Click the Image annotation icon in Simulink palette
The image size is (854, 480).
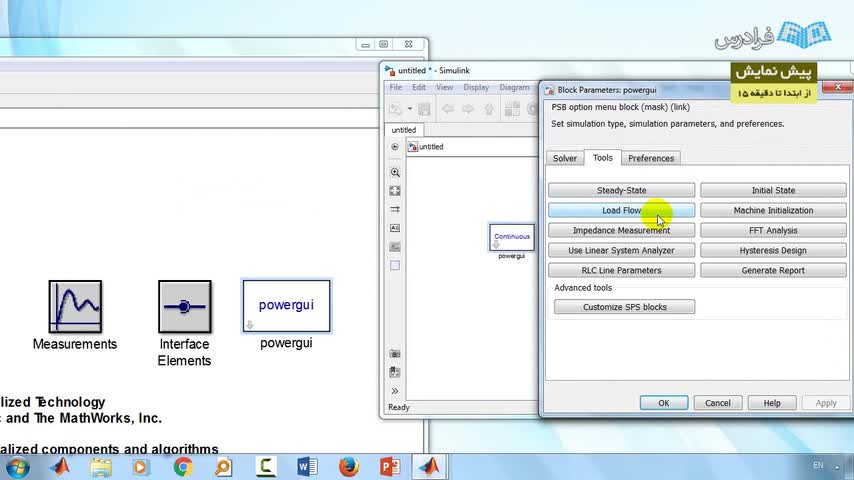395,247
